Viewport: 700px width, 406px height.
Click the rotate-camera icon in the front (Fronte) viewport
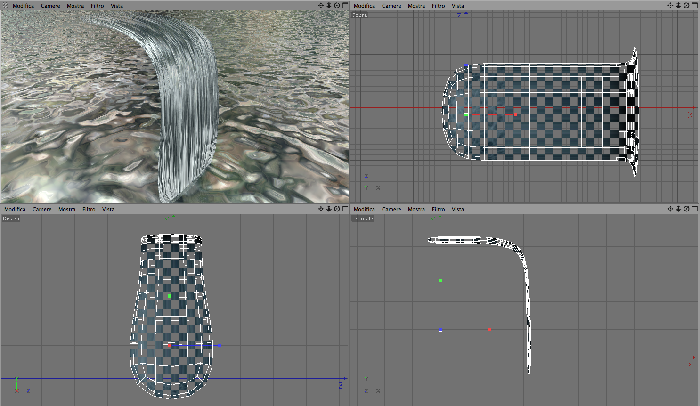click(687, 209)
